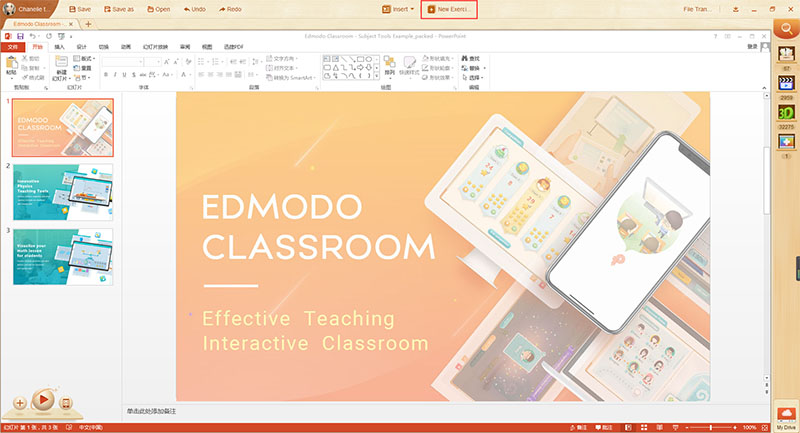Image resolution: width=800 pixels, height=433 pixels.
Task: Switch to the 动画 (Animations) ribbon tab
Action: [x=126, y=47]
